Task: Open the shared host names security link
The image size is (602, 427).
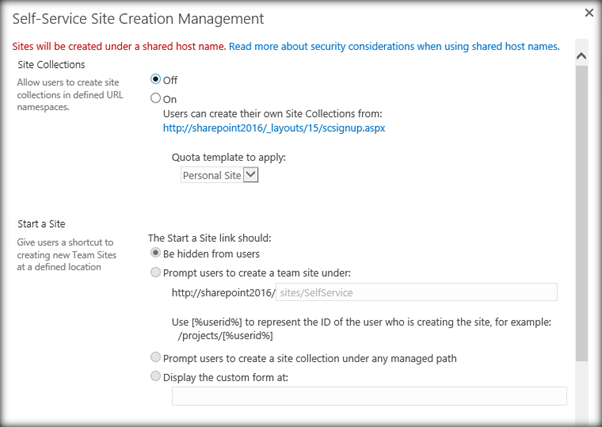Action: click(393, 46)
